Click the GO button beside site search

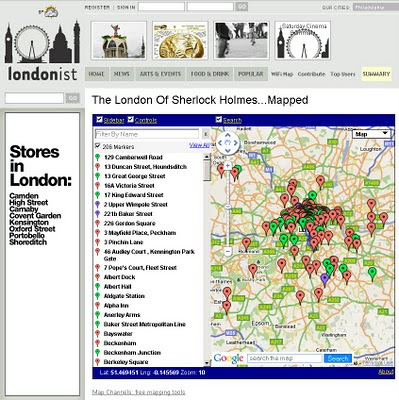73,98
